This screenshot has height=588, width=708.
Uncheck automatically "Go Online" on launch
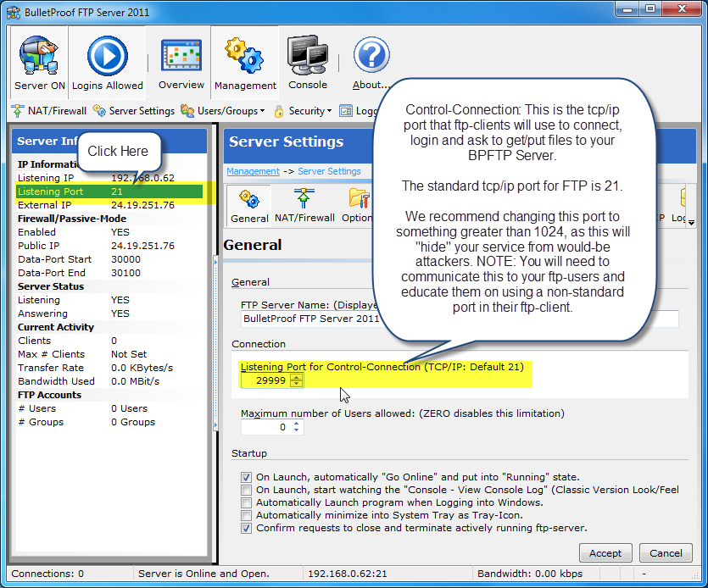[x=246, y=477]
